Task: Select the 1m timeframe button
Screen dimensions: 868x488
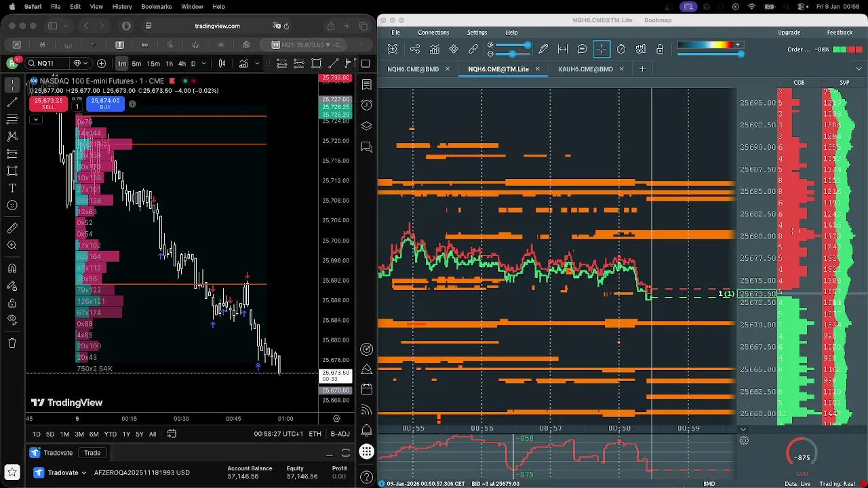Action: click(x=122, y=64)
